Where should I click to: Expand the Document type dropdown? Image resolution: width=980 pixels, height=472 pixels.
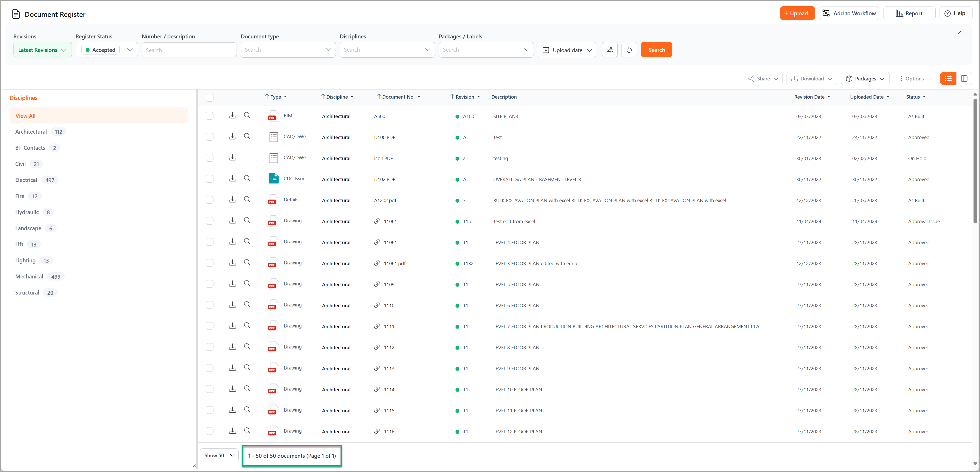[x=288, y=50]
